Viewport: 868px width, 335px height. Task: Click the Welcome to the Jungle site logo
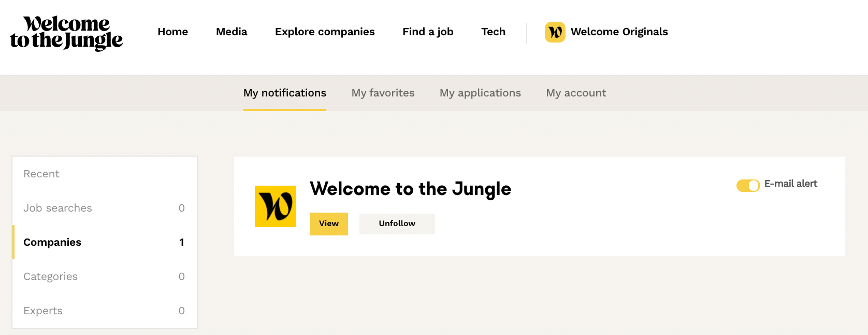[x=66, y=33]
